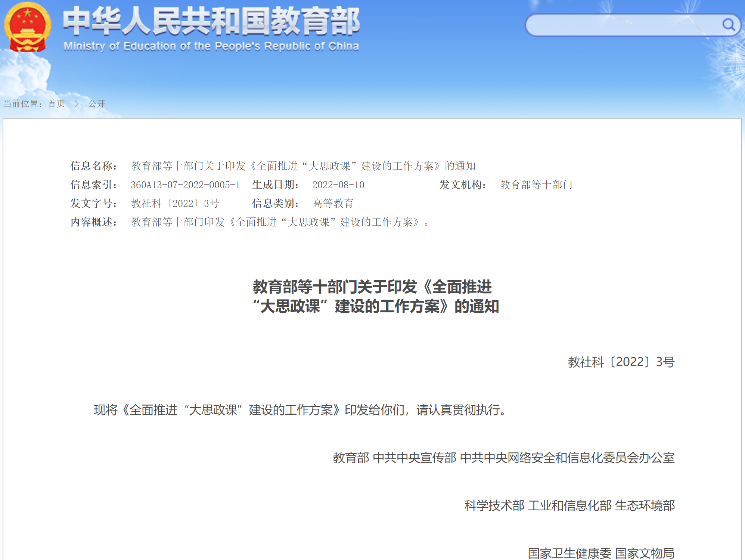745x560 pixels.
Task: Click the 生成日期 label
Action: 276,185
